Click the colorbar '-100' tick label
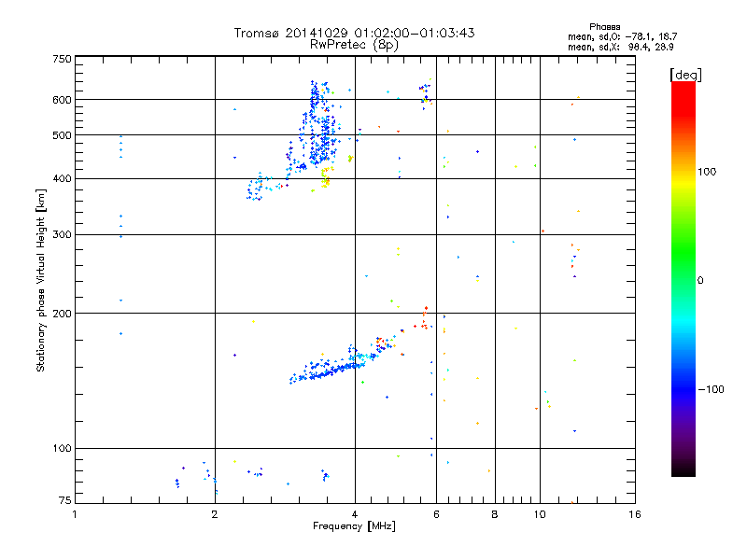 (x=711, y=389)
